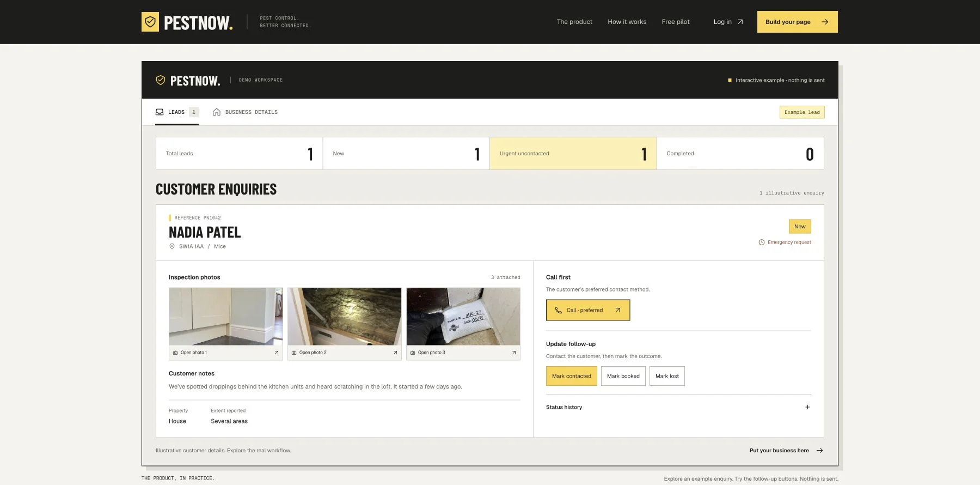Click the Log in link

[728, 22]
